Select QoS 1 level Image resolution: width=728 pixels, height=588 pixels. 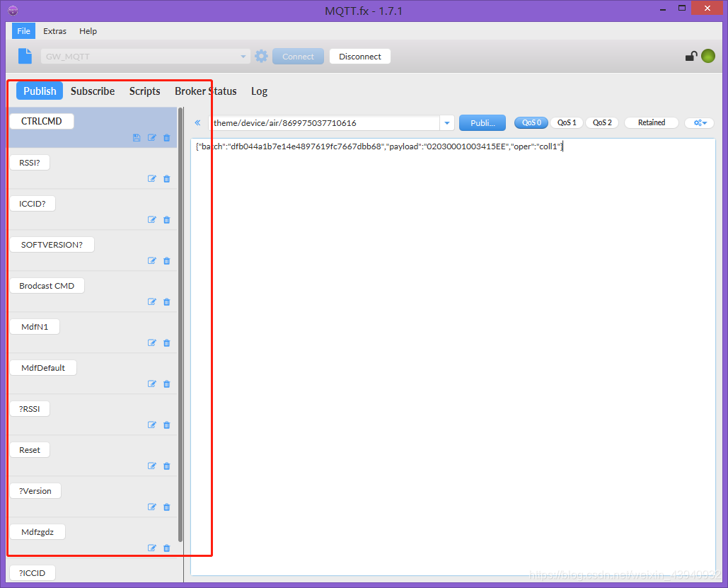point(567,122)
